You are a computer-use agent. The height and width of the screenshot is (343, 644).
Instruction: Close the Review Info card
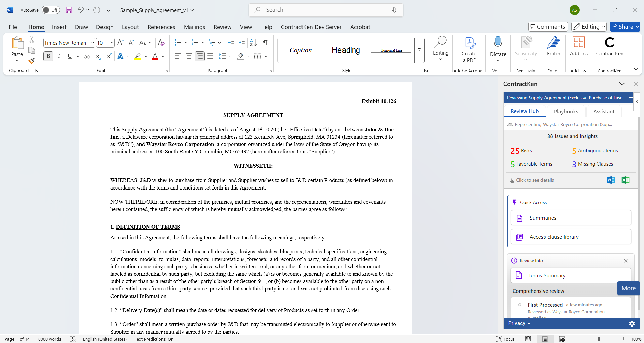[626, 261]
